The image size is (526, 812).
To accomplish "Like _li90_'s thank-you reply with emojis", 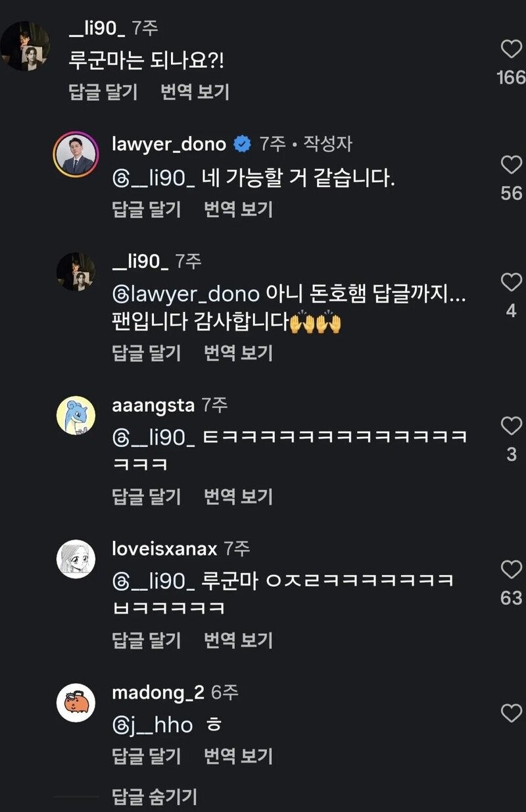I will pyautogui.click(x=511, y=283).
